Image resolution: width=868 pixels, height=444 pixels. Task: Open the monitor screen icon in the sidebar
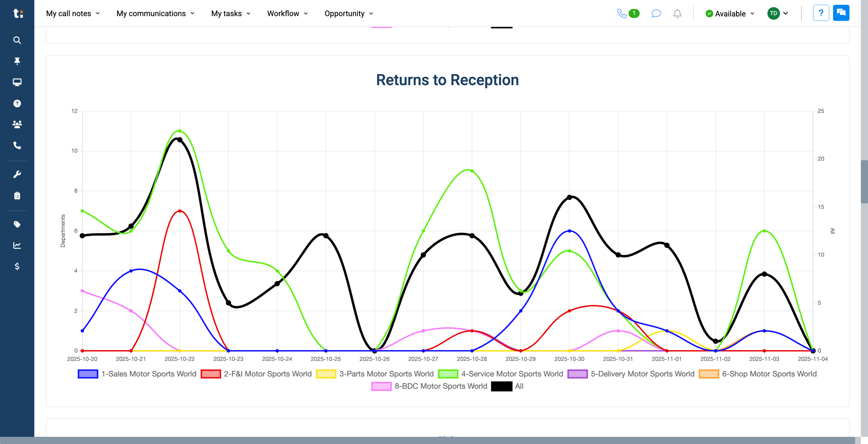click(x=17, y=82)
